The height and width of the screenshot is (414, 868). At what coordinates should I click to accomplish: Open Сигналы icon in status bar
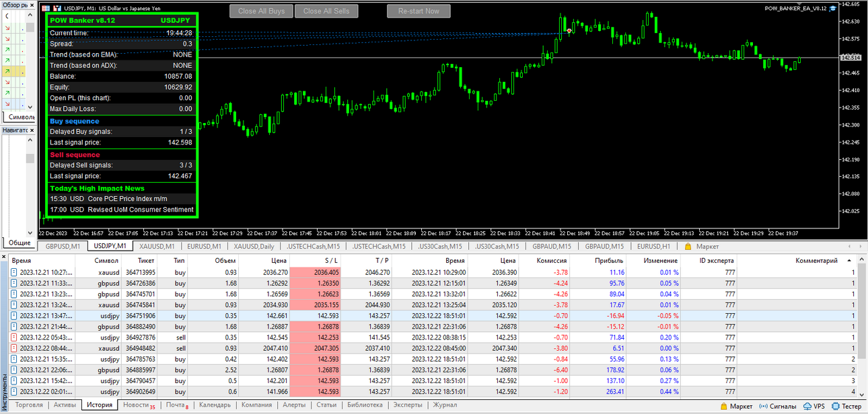[x=764, y=406]
